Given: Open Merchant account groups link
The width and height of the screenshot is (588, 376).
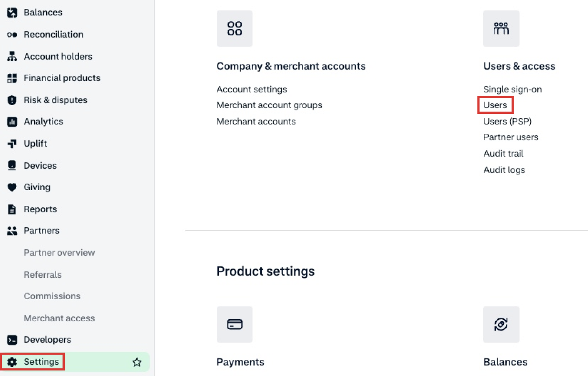Looking at the screenshot, I should 269,105.
